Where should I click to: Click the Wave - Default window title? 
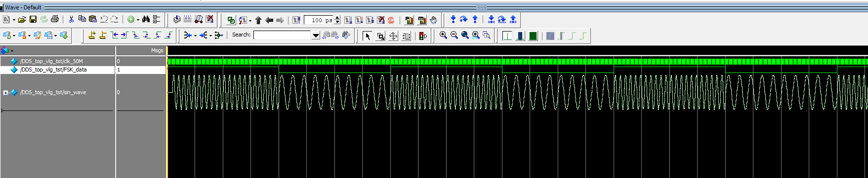click(23, 7)
